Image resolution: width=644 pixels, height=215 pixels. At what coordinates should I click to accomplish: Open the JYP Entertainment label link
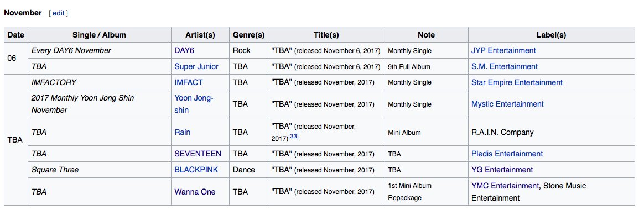pyautogui.click(x=503, y=50)
